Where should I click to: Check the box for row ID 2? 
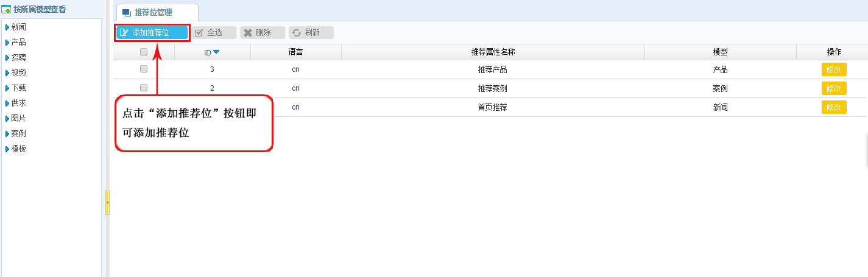pyautogui.click(x=144, y=88)
